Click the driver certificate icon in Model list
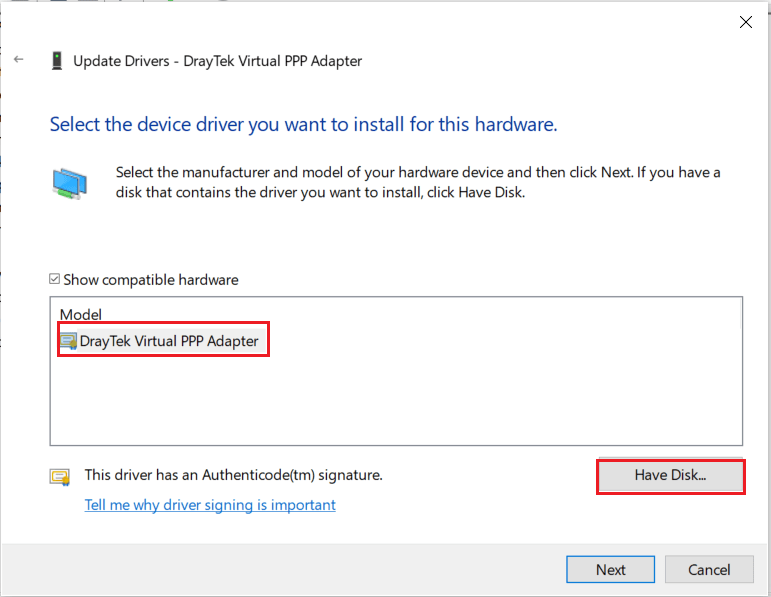Viewport: 771px width, 597px height. pos(68,341)
